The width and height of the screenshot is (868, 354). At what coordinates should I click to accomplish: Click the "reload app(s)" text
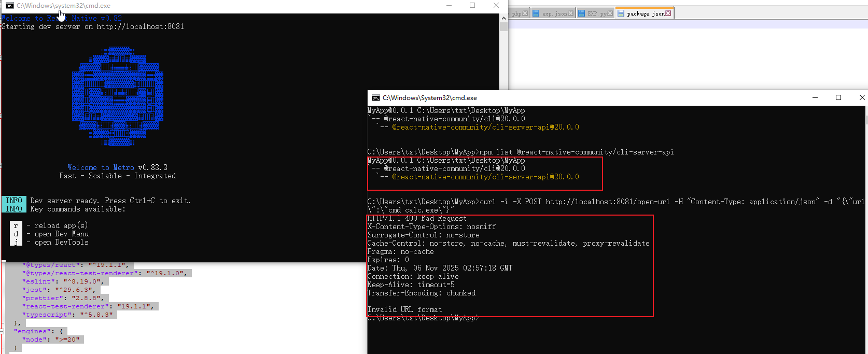point(61,225)
